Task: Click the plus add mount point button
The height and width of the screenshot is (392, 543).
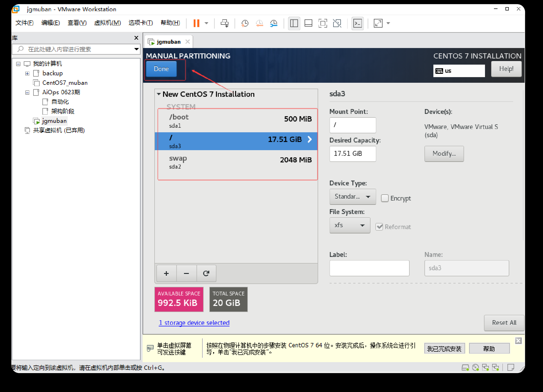Action: 166,274
